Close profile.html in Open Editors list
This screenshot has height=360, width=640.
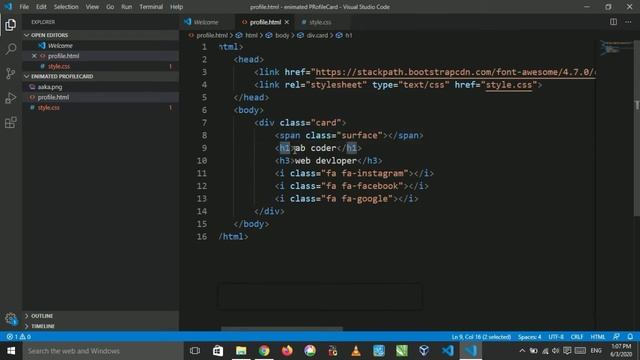pyautogui.click(x=34, y=56)
